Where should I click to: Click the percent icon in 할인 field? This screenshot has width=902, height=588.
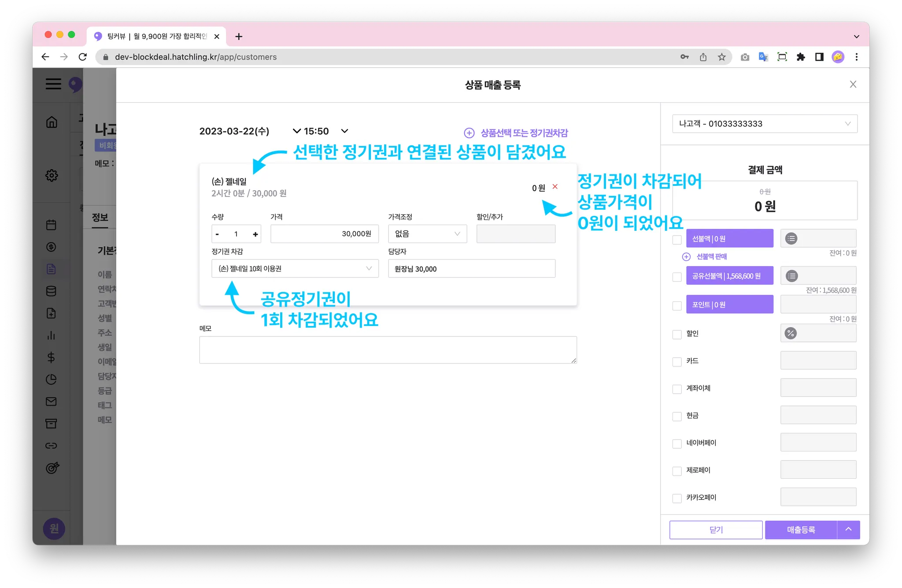point(791,333)
